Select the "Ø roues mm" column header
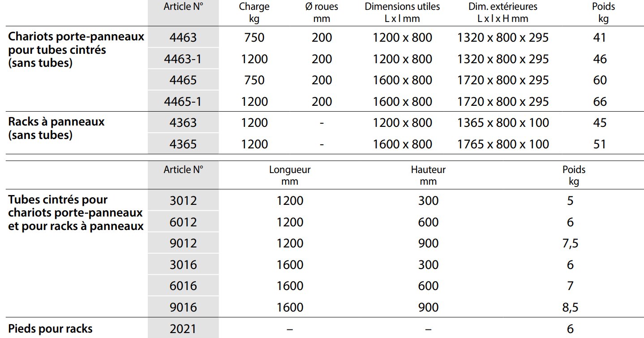The image size is (644, 338). 322,13
